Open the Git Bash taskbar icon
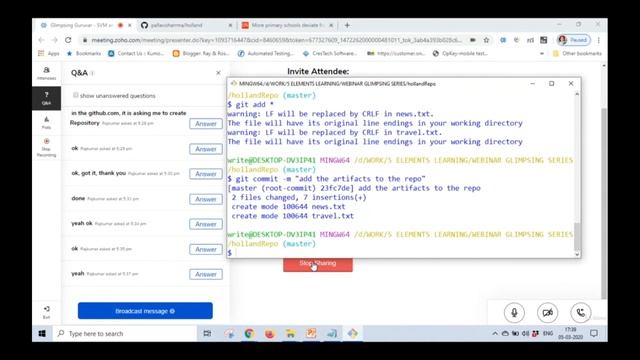The height and width of the screenshot is (360, 640). pyautogui.click(x=353, y=333)
